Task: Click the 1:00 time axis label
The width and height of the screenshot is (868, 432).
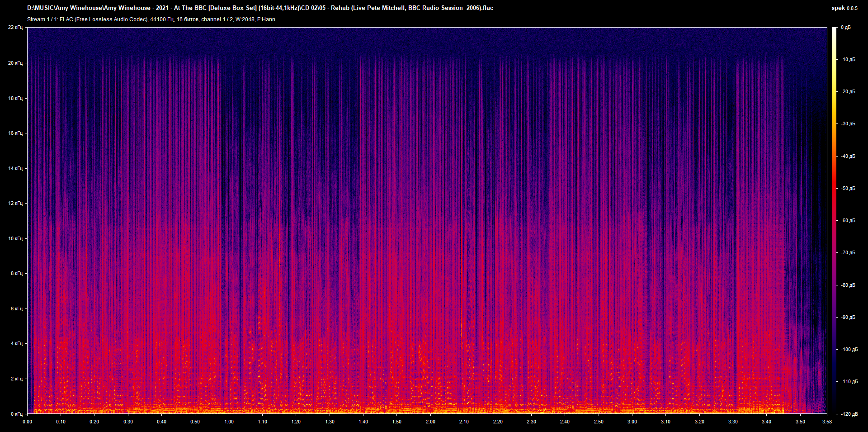Action: pyautogui.click(x=229, y=422)
